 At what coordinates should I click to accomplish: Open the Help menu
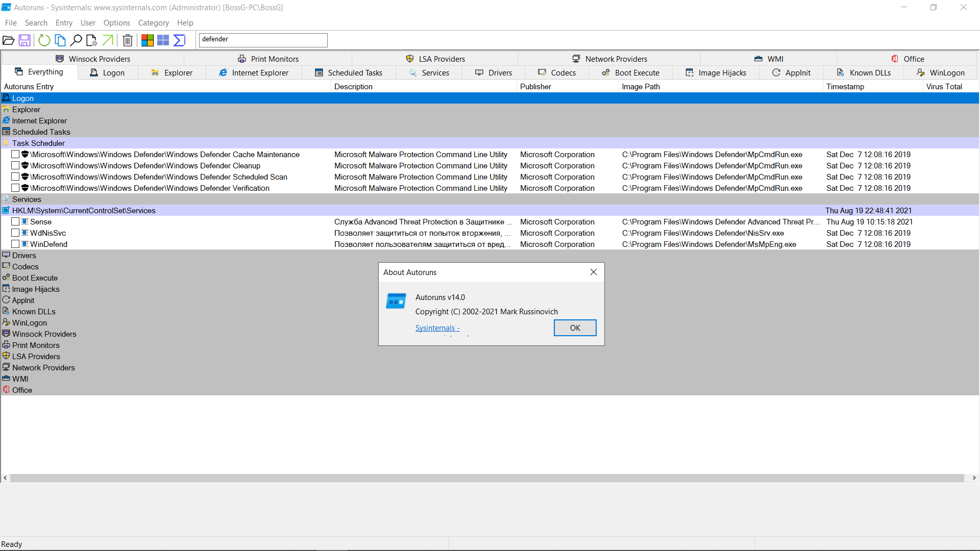(x=185, y=23)
